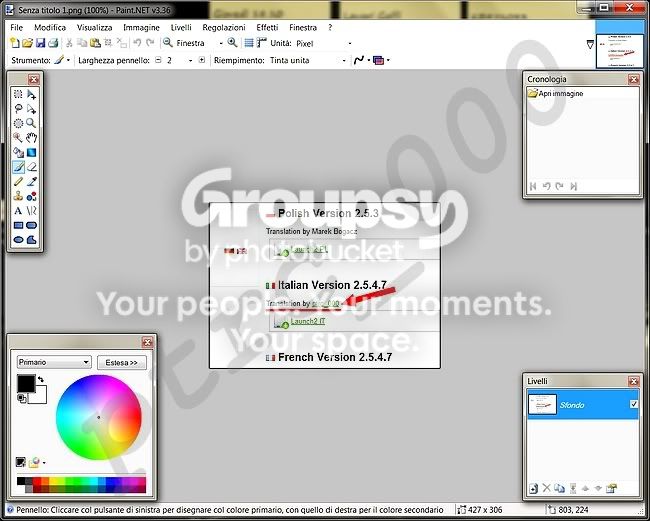
Task: Click the Zoom Out magnifier icon
Action: [167, 42]
